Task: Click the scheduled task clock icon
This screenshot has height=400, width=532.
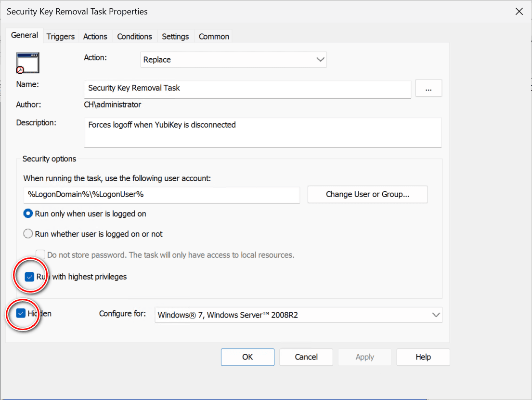Action: click(x=27, y=63)
